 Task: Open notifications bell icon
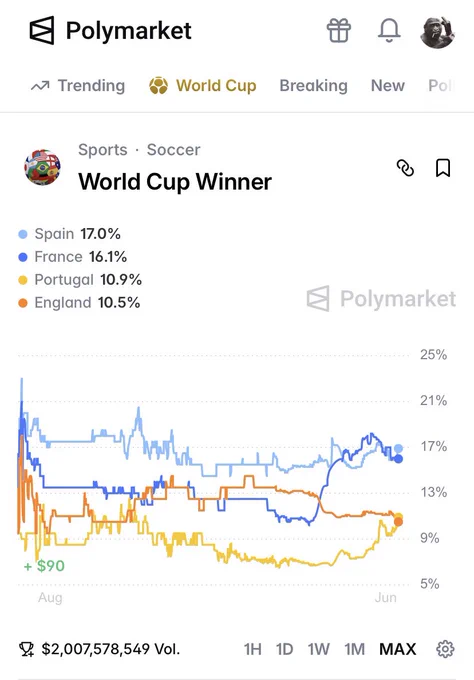pyautogui.click(x=389, y=31)
